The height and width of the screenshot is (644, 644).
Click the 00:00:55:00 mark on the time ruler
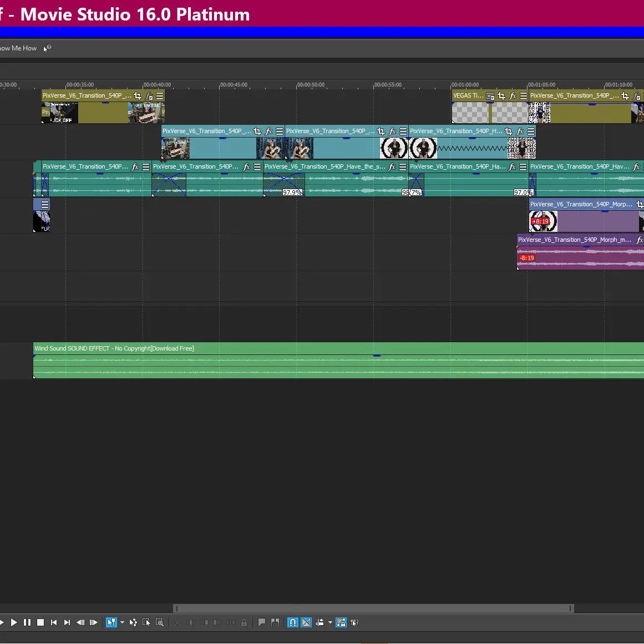click(388, 85)
